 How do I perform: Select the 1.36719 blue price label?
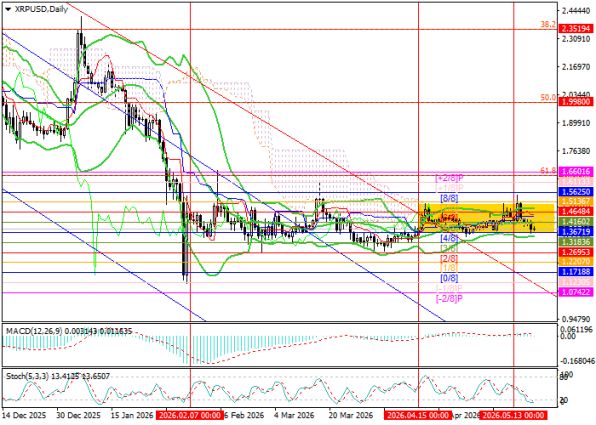coord(576,232)
